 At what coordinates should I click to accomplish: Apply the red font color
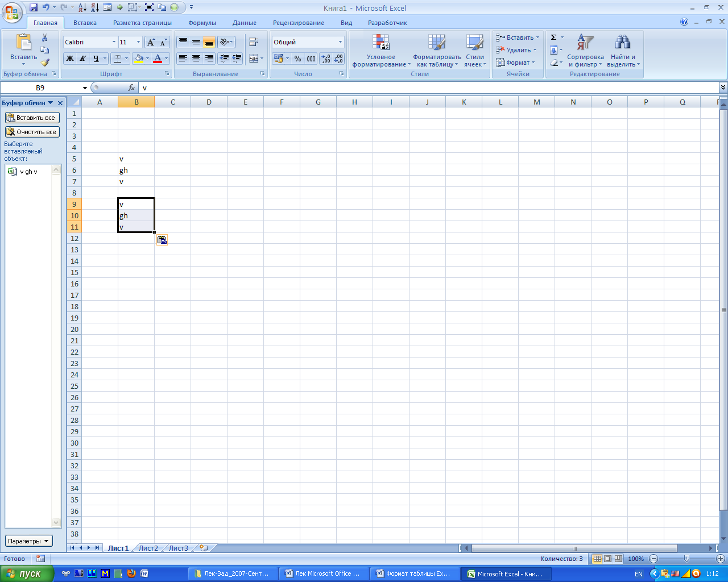pyautogui.click(x=158, y=59)
